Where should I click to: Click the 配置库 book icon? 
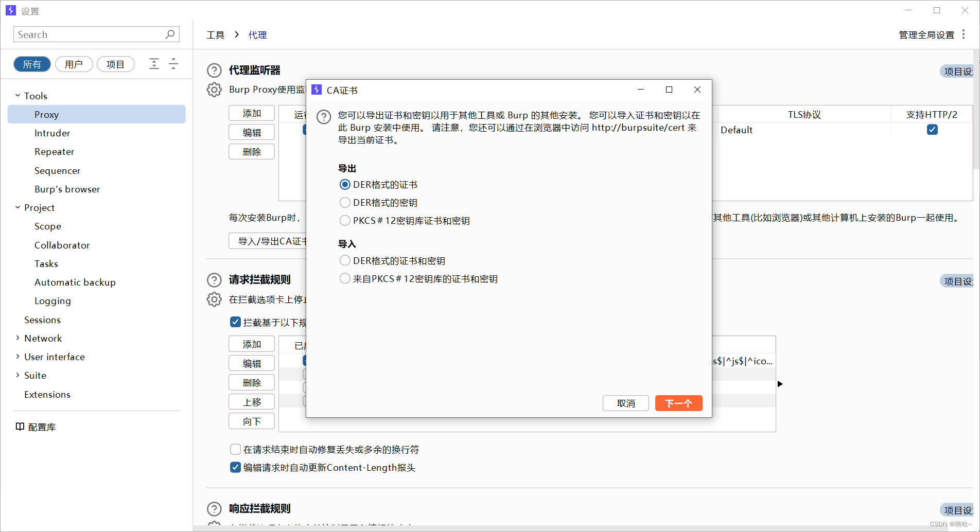(20, 427)
